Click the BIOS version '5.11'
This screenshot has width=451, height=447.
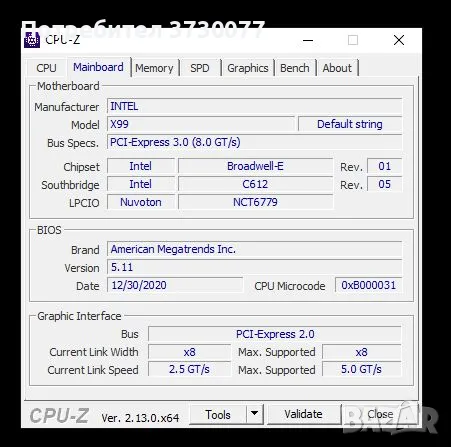coord(254,267)
